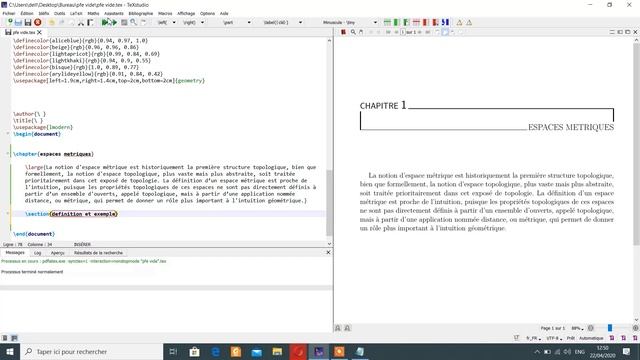
Task: Open Microsoft Edge from taskbar
Action: point(216,351)
